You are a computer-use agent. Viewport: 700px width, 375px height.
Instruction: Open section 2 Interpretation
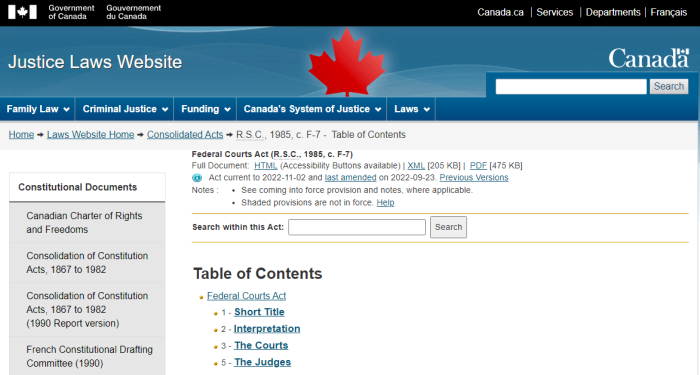pyautogui.click(x=267, y=329)
